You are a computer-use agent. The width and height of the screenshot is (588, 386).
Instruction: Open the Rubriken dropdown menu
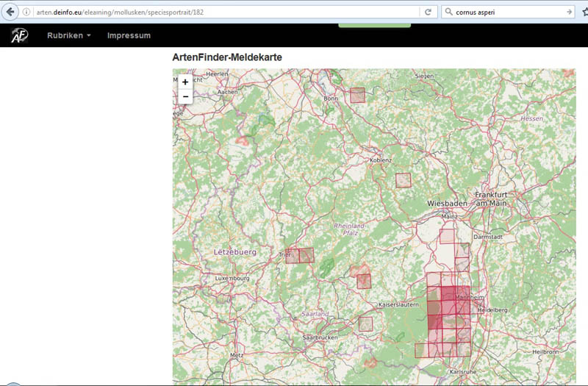(x=69, y=35)
